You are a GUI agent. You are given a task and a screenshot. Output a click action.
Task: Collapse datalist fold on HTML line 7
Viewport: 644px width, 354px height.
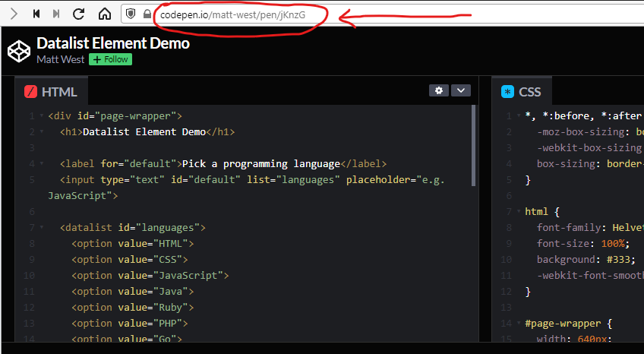pos(42,227)
